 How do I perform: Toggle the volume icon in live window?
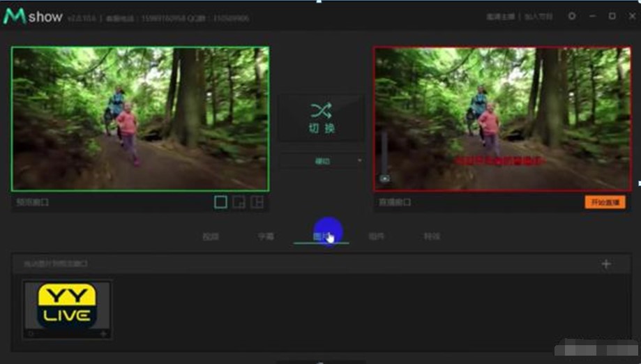[384, 179]
